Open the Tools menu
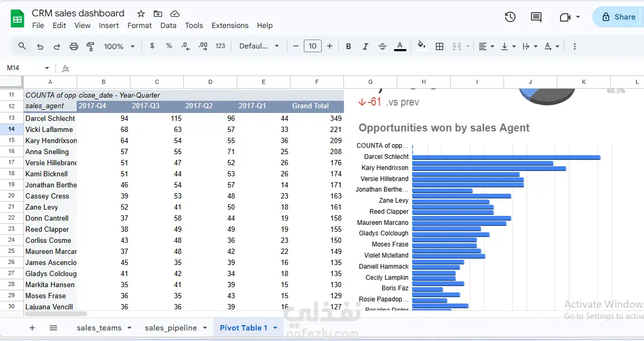Screen dimensions: 644x341 (x=194, y=25)
